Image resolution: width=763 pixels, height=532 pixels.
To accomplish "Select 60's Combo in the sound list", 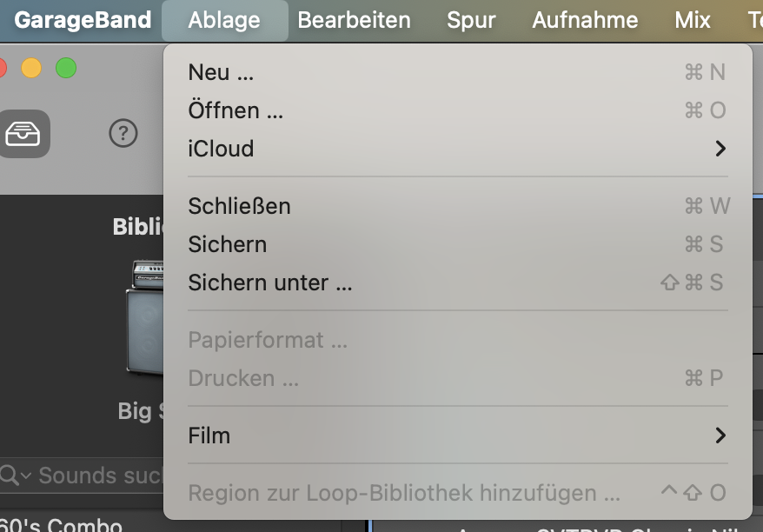I will tap(61, 525).
